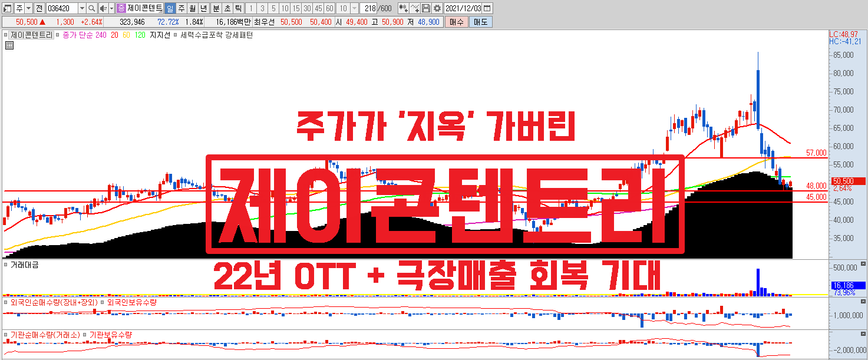Viewport: 868px width, 360px height.
Task: Click the 매수 buy button
Action: 456,22
